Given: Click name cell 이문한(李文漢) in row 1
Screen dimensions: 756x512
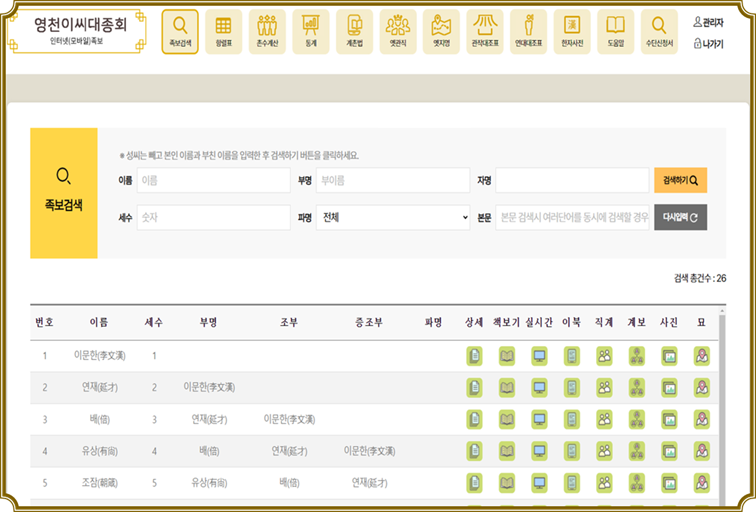Looking at the screenshot, I should [x=99, y=356].
